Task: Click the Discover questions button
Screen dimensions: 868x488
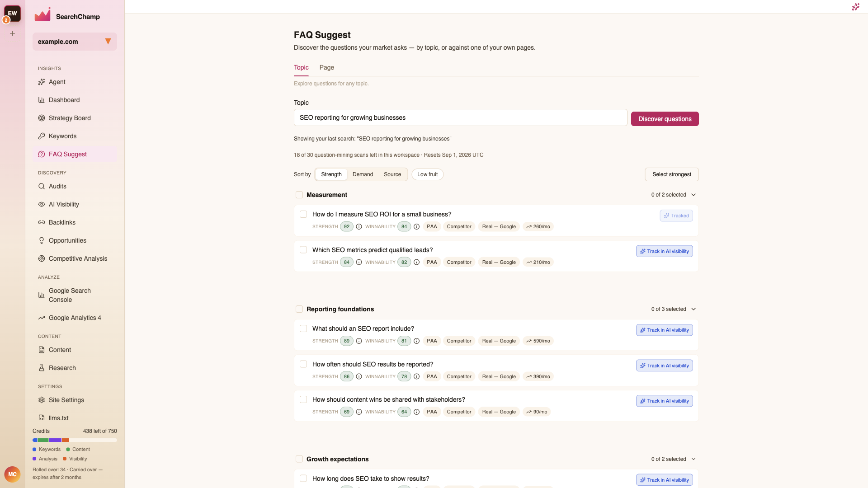Action: [665, 119]
